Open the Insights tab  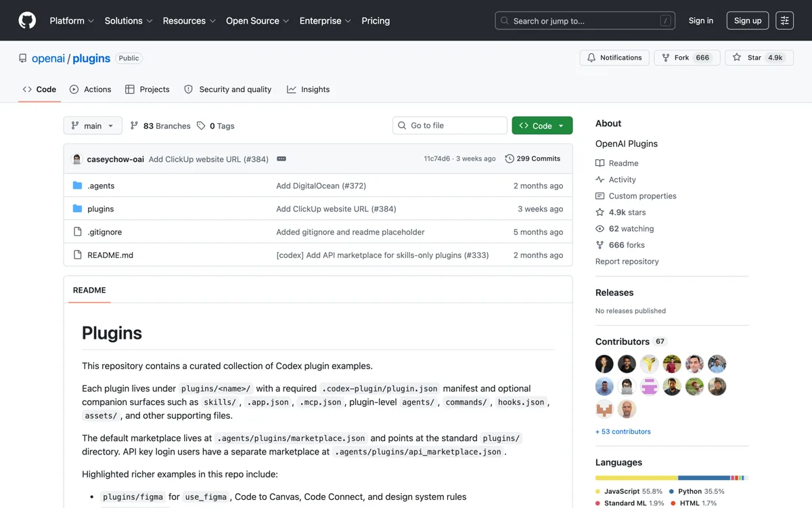[309, 89]
